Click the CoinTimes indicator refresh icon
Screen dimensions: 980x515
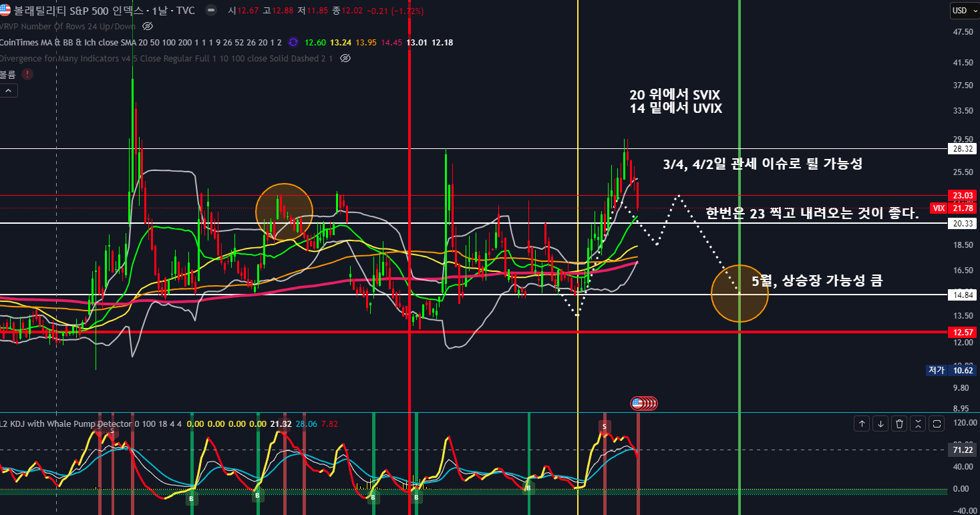point(293,42)
